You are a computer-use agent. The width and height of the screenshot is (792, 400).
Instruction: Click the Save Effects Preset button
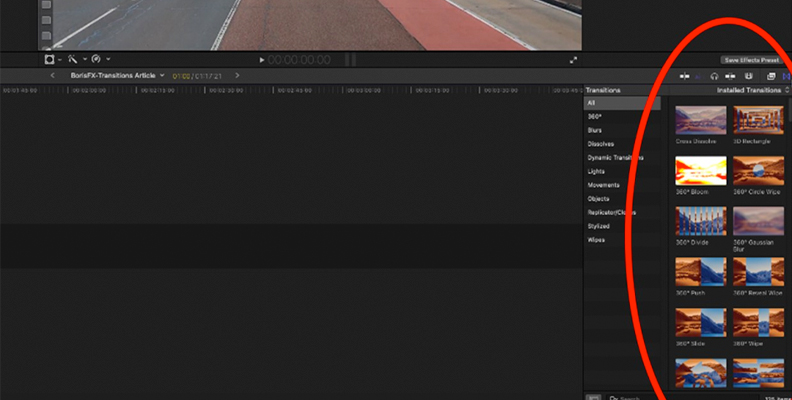pos(752,60)
